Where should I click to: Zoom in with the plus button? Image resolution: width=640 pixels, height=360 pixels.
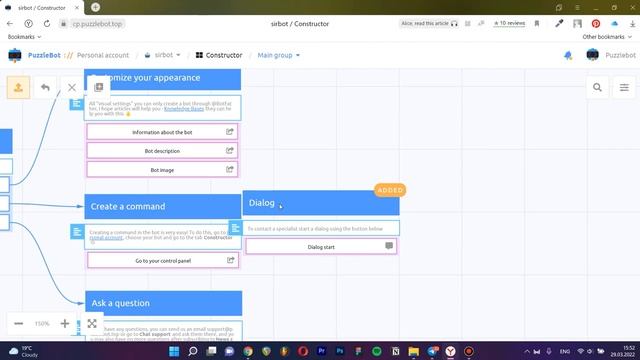tap(64, 324)
